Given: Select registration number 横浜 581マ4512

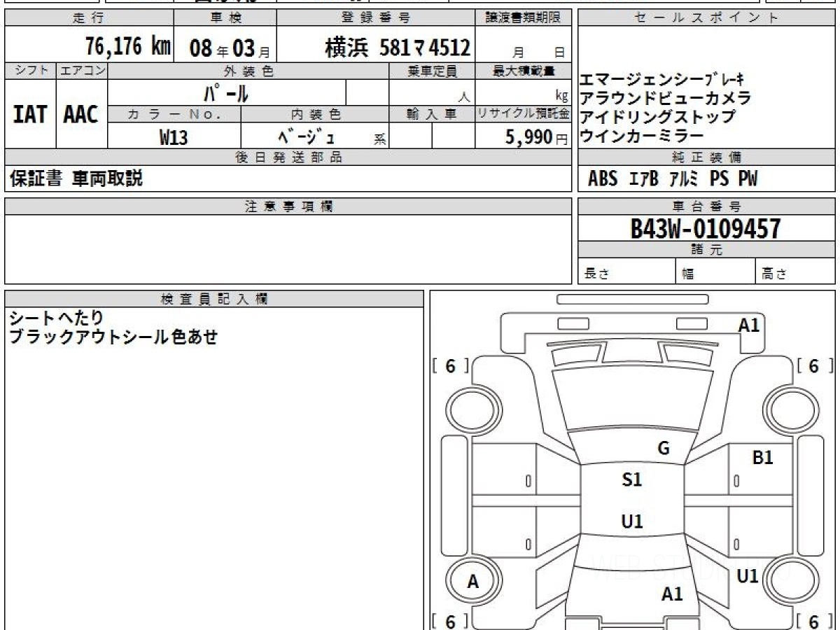Looking at the screenshot, I should pos(398,48).
